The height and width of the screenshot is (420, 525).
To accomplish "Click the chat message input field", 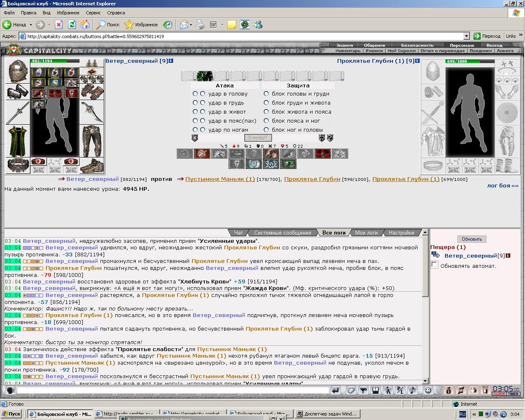I will pos(172,390).
